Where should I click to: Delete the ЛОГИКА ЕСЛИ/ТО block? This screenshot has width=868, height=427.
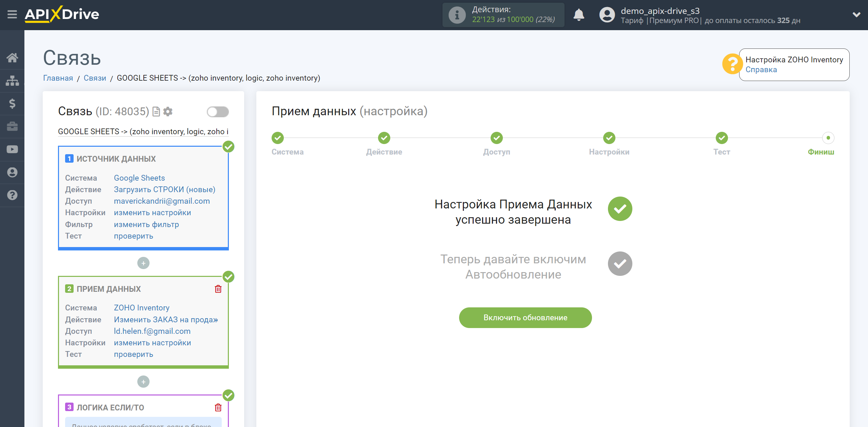point(218,407)
